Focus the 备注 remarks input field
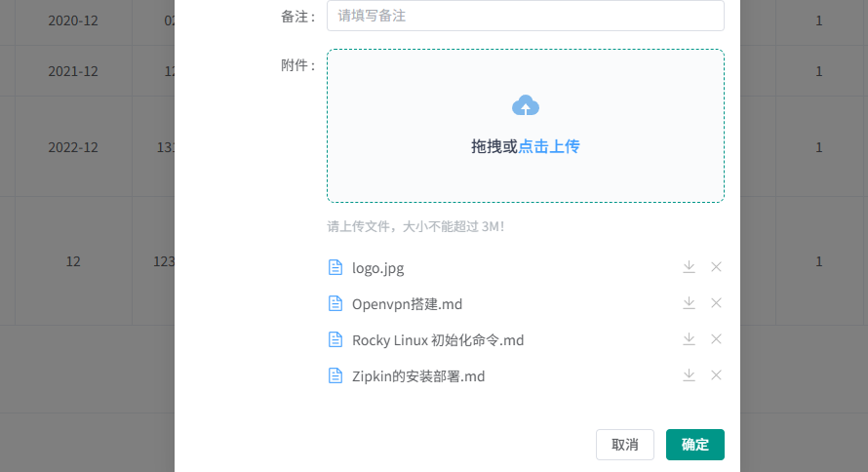 tap(526, 16)
